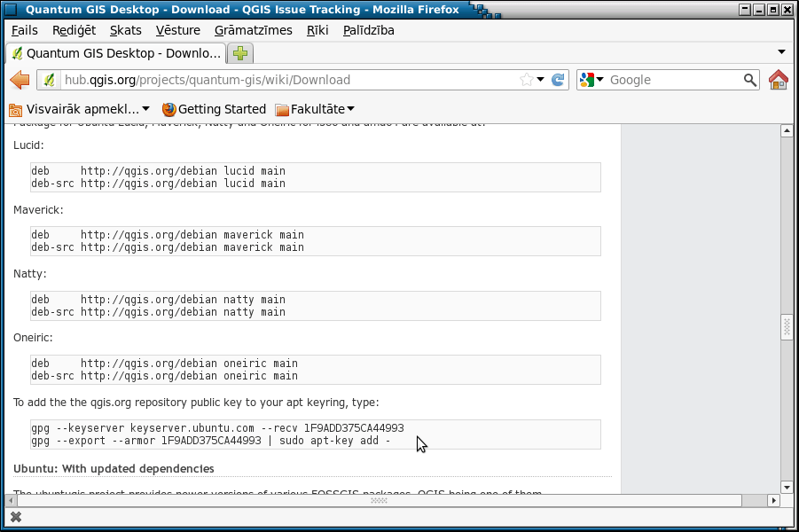Click the Fakultāte folder icon

coord(282,110)
